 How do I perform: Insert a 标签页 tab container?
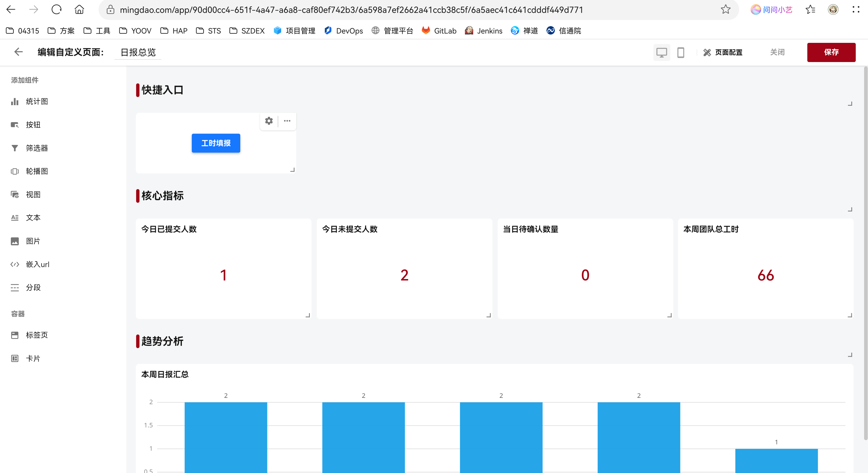(x=30, y=335)
